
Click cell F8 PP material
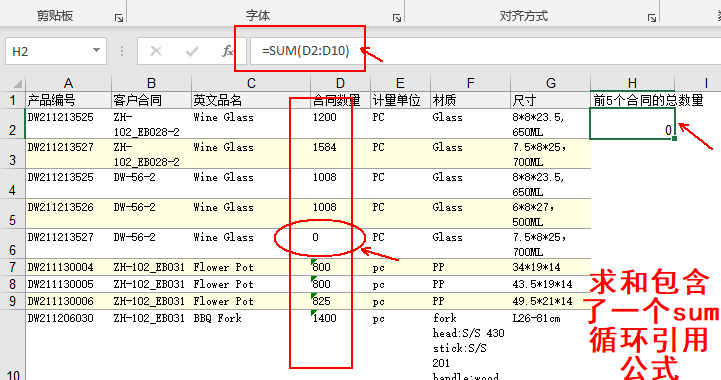[x=470, y=284]
